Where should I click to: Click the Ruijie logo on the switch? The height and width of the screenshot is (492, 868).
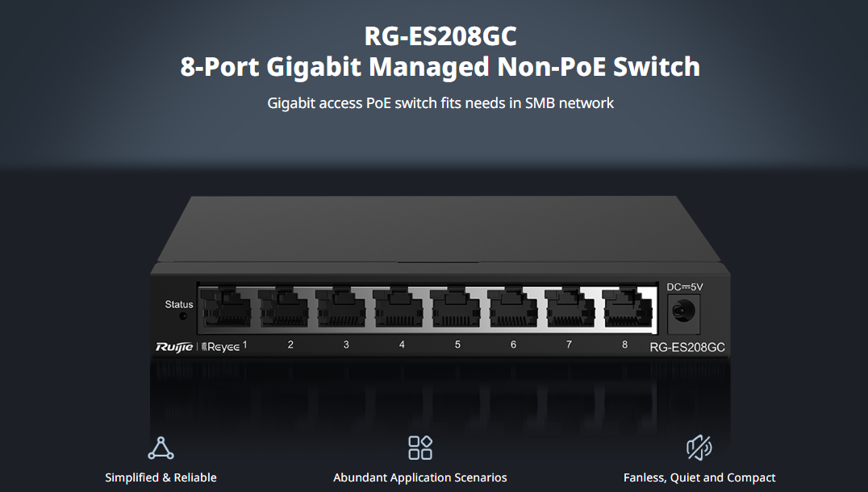pyautogui.click(x=174, y=347)
